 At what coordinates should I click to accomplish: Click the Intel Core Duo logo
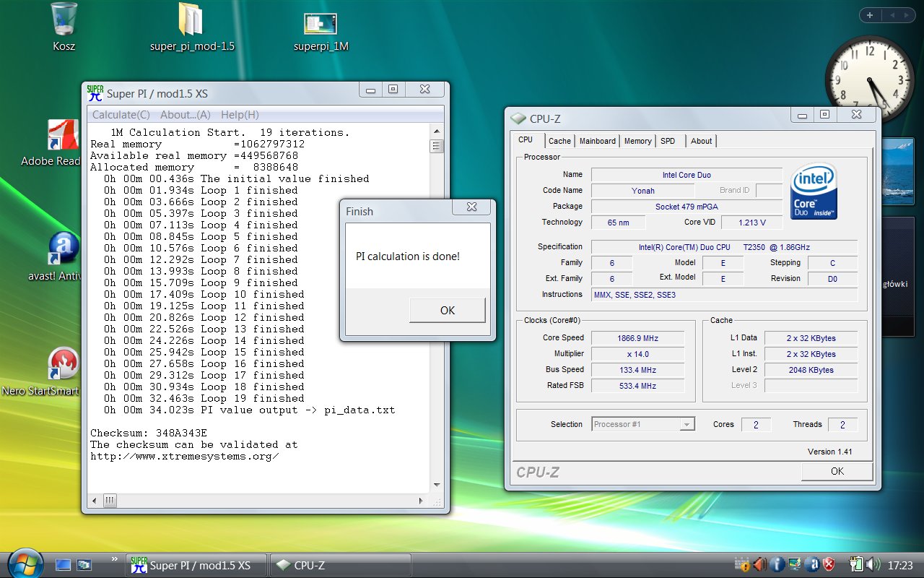tap(814, 191)
